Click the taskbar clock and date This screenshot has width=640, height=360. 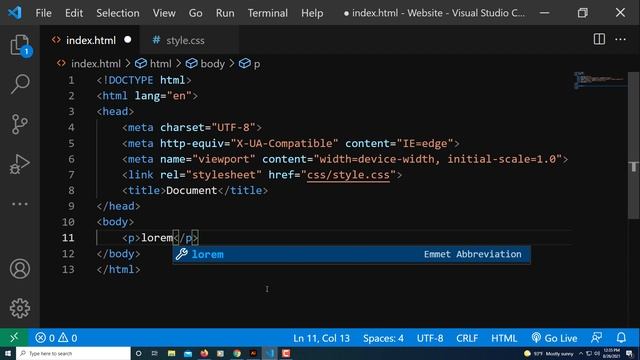611,353
